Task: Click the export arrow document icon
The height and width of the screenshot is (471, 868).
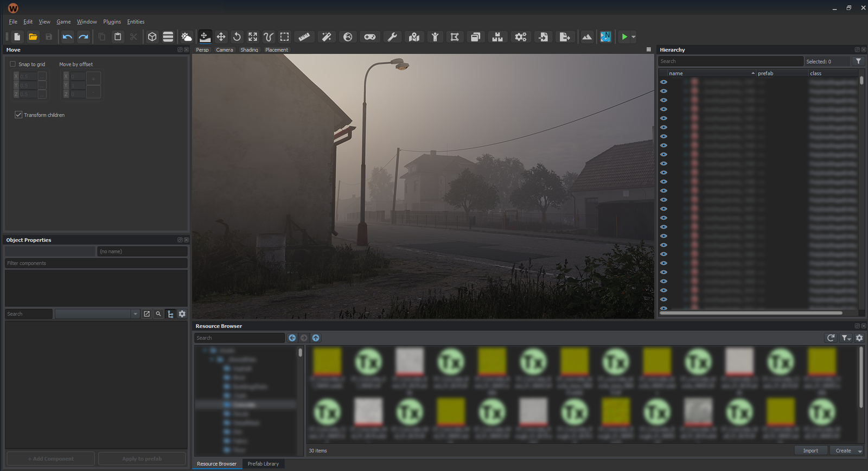Action: (x=565, y=37)
